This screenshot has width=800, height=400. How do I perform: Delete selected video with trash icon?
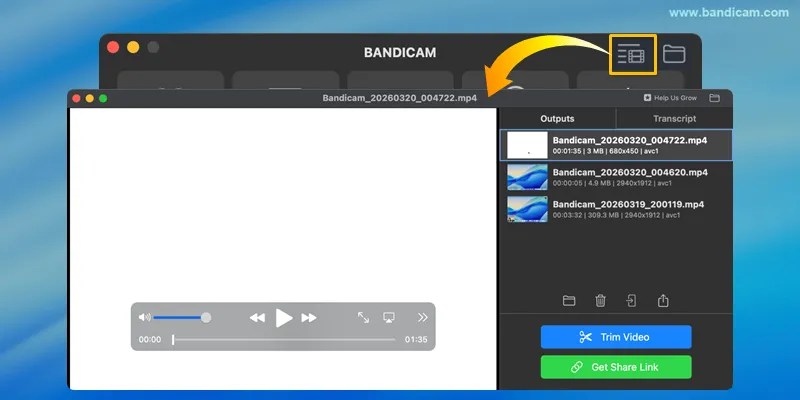point(601,301)
